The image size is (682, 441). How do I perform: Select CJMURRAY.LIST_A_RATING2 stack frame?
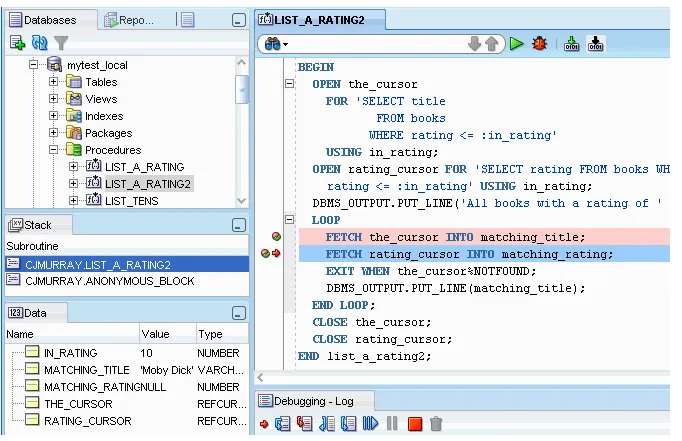[127, 264]
